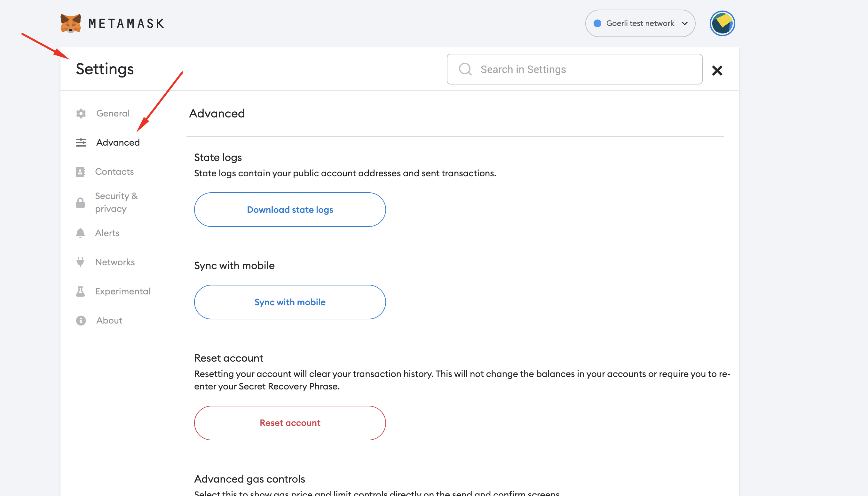
Task: Click the Alerts bell icon
Action: click(80, 233)
